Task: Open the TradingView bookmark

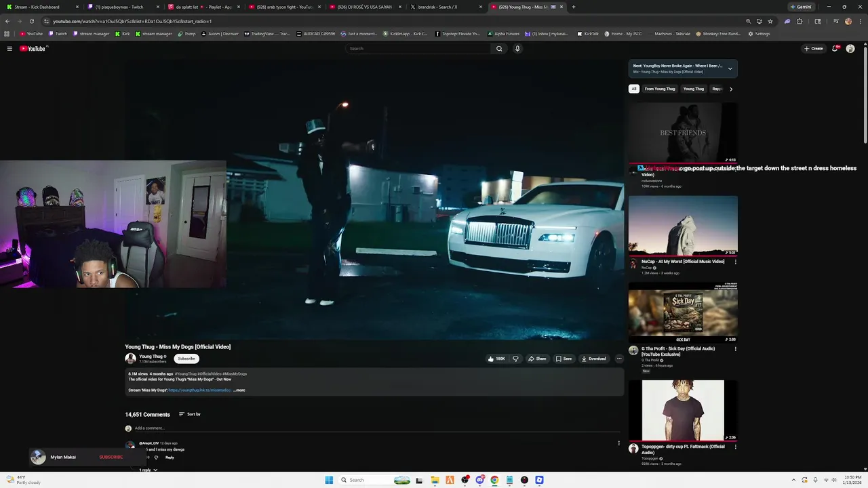Action: pyautogui.click(x=267, y=34)
